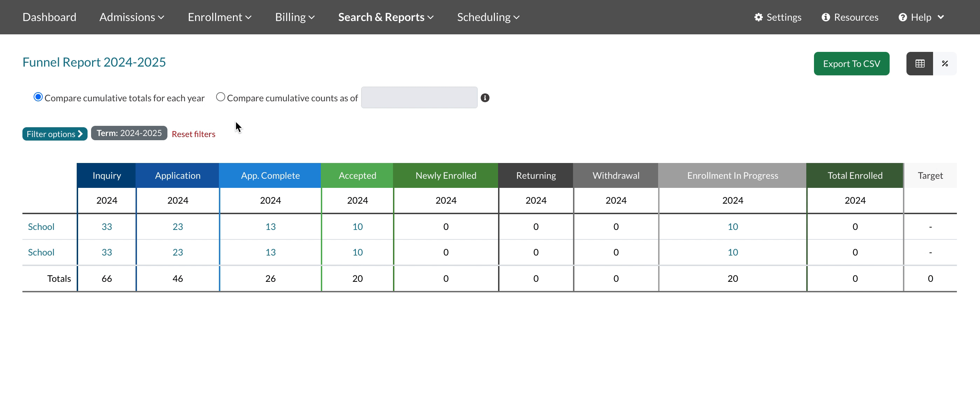The image size is (980, 415).
Task: Open Help question mark menu
Action: pos(921,17)
